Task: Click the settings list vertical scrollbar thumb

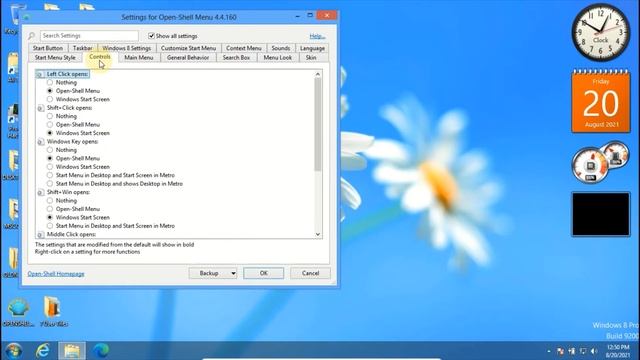Action: coord(318,124)
